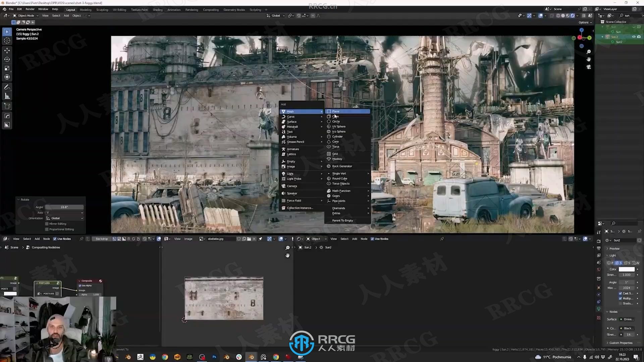Image resolution: width=644 pixels, height=362 pixels.
Task: Switch to Solid viewport shading
Action: tap(563, 16)
